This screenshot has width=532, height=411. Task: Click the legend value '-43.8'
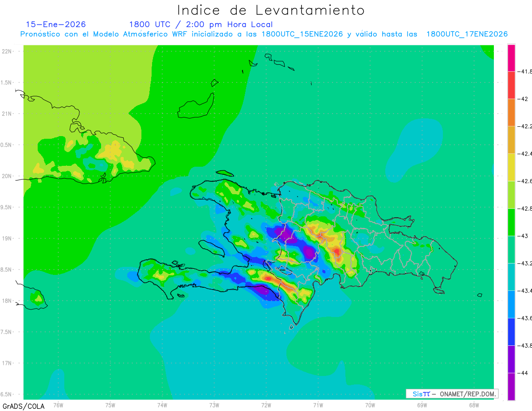coord(524,346)
